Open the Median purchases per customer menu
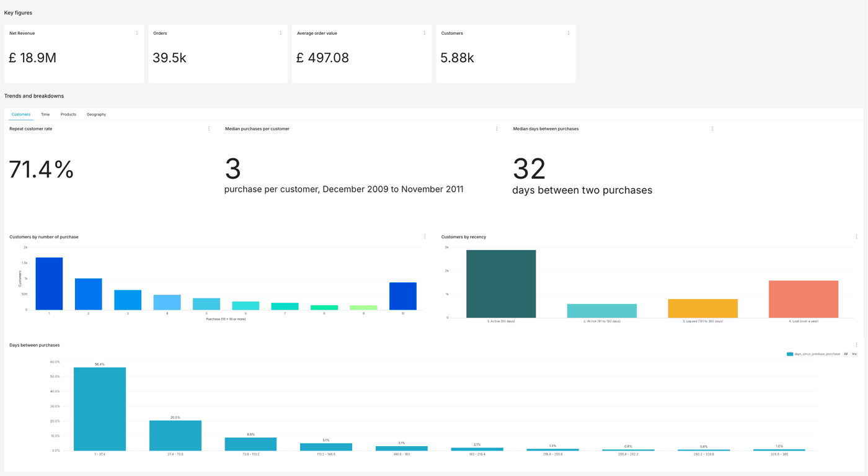This screenshot has height=476, width=868. [x=497, y=129]
